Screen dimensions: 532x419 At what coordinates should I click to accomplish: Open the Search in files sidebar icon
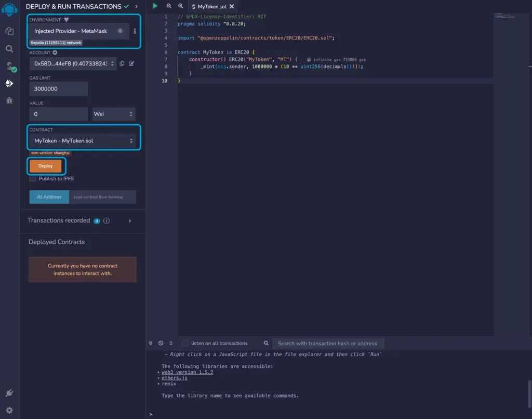pos(9,49)
